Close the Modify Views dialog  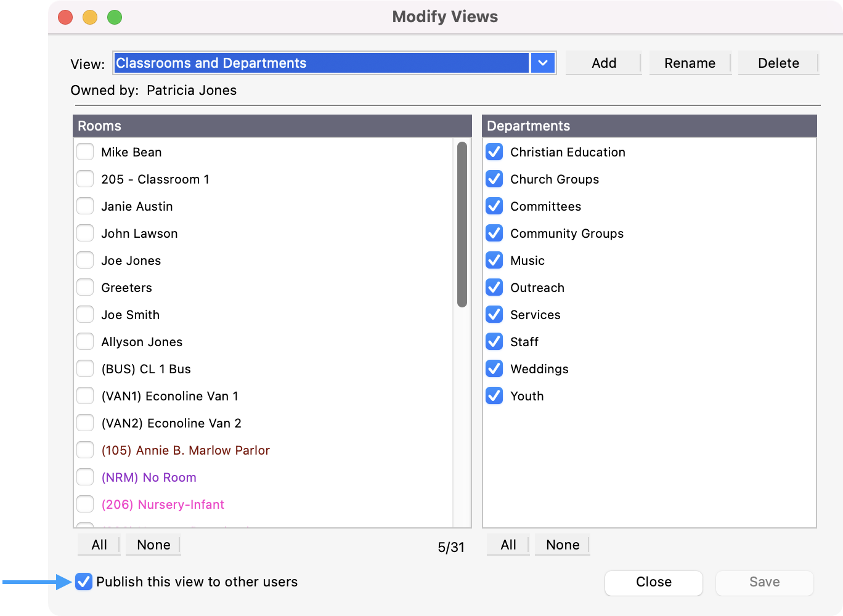(x=653, y=582)
